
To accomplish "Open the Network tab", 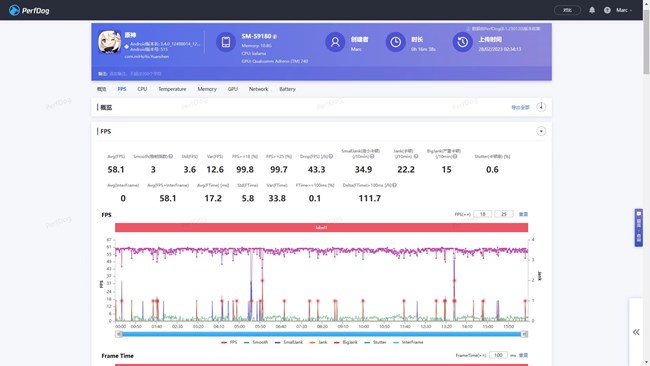I will tap(258, 89).
